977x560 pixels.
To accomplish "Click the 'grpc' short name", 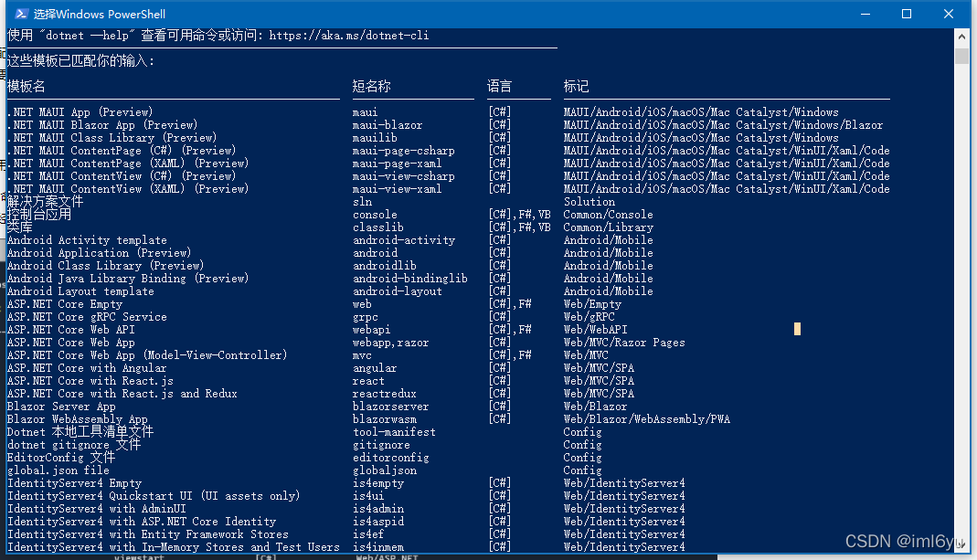I will tap(366, 316).
